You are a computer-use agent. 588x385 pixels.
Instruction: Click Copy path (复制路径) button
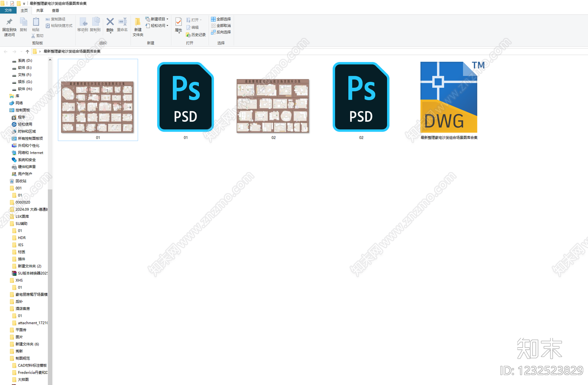click(x=55, y=19)
